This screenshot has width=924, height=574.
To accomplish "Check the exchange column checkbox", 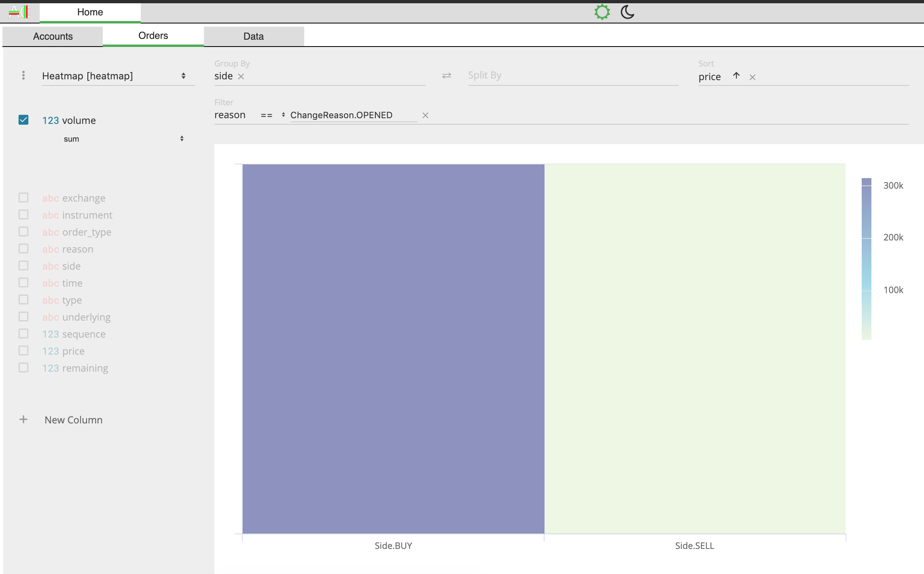I will [x=23, y=198].
